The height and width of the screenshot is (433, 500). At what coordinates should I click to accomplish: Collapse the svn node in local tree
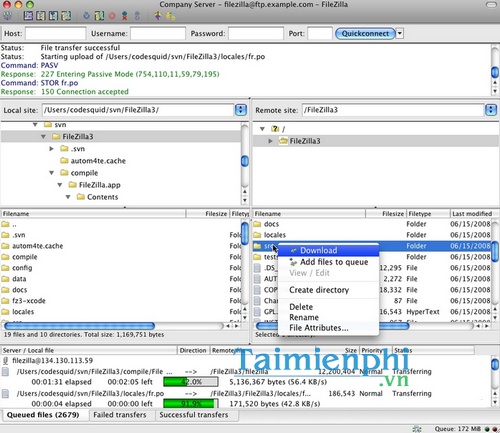pos(35,125)
